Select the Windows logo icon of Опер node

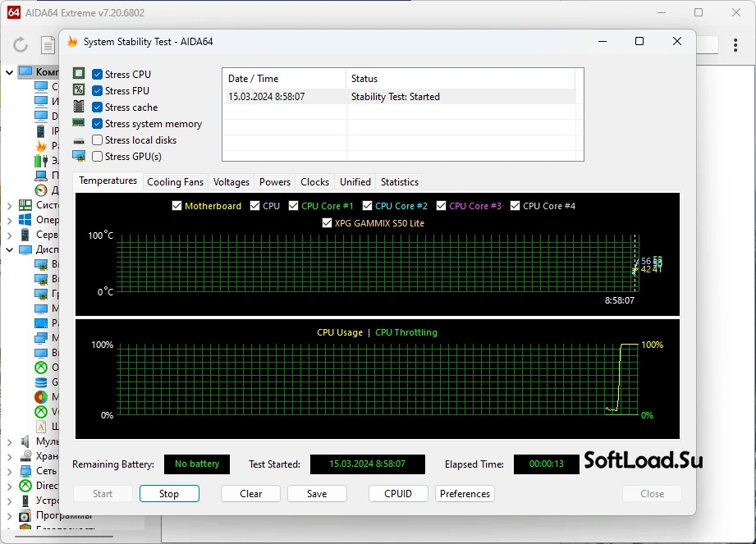tap(25, 220)
